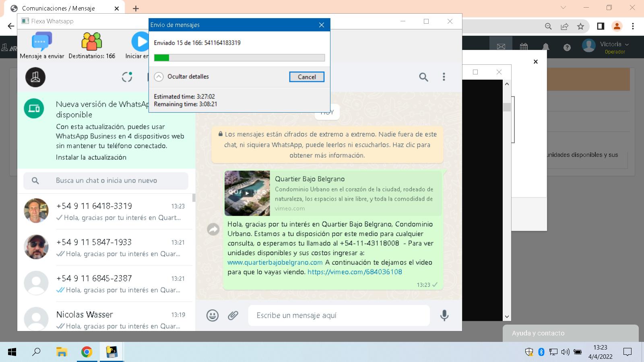Play the Quartier Bajo Belgrano video thumbnail
The height and width of the screenshot is (362, 644).
[x=247, y=193]
